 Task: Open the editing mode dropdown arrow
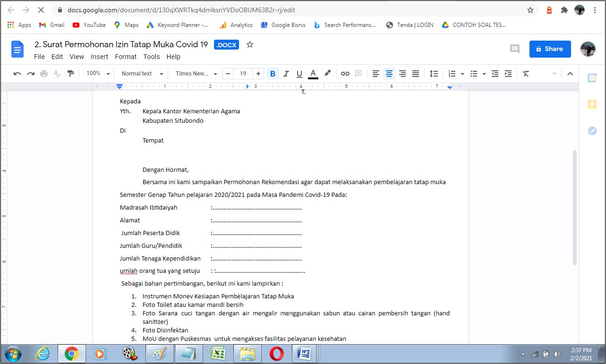pyautogui.click(x=555, y=74)
